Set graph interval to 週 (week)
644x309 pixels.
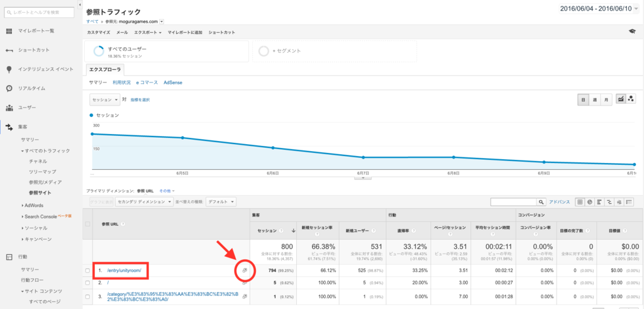(594, 99)
